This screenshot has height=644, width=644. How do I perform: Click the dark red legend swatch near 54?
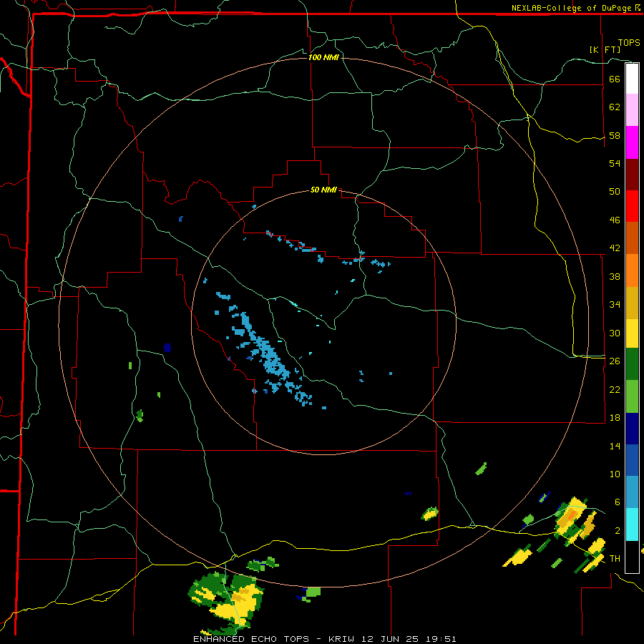[632, 175]
